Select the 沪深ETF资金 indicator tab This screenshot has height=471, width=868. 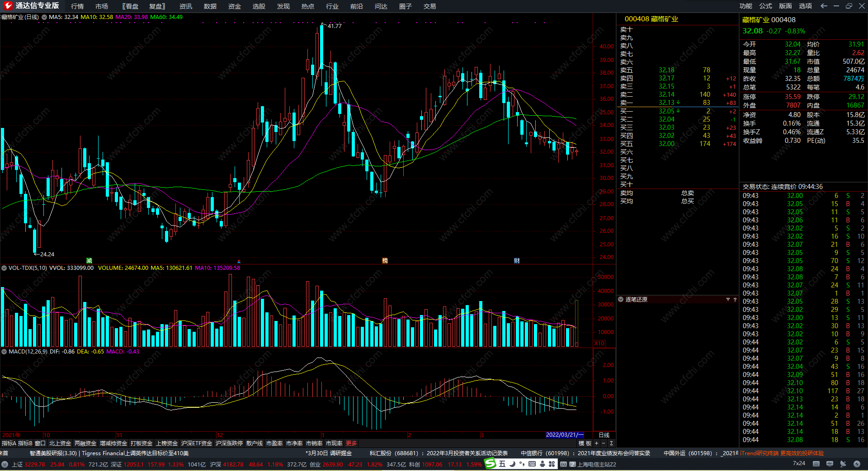point(197,443)
